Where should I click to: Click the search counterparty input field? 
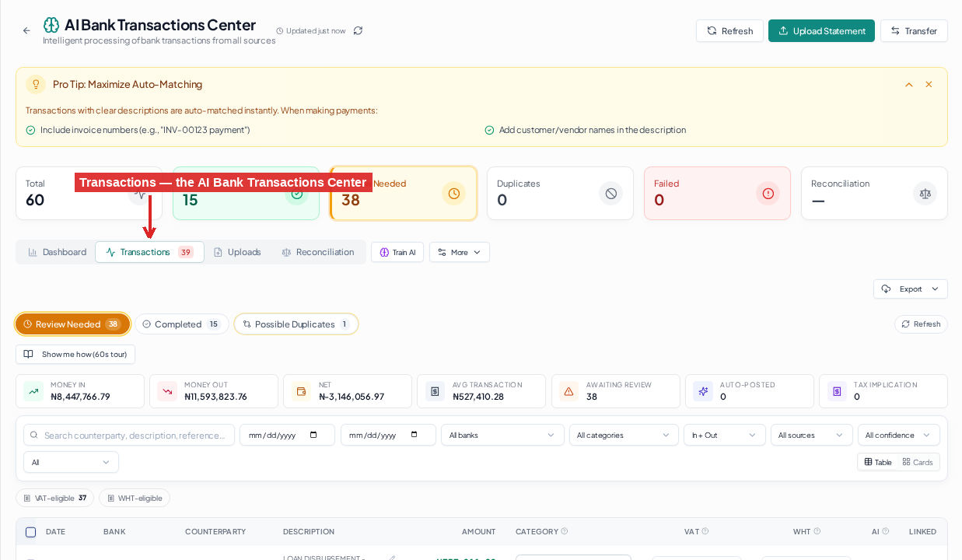coord(129,435)
